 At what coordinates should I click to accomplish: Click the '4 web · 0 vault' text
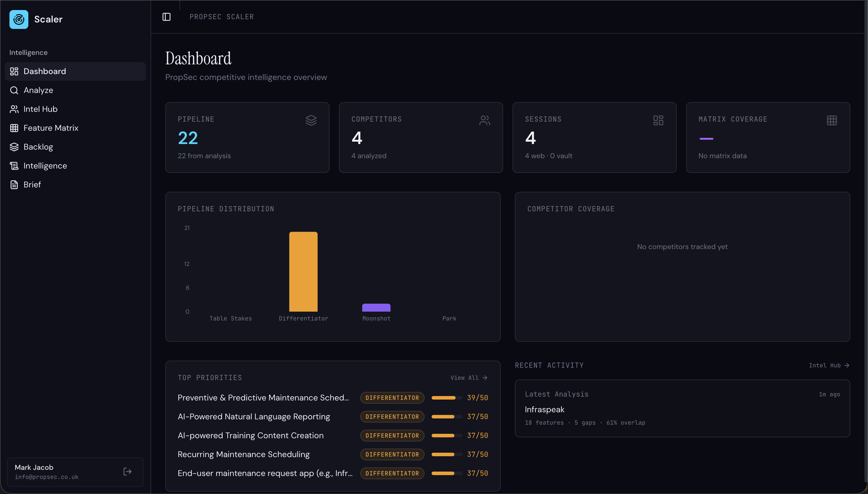[x=548, y=156]
